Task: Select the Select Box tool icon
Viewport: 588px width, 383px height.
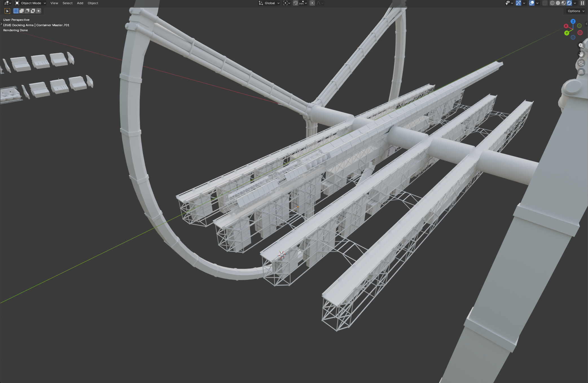Action: click(x=7, y=11)
